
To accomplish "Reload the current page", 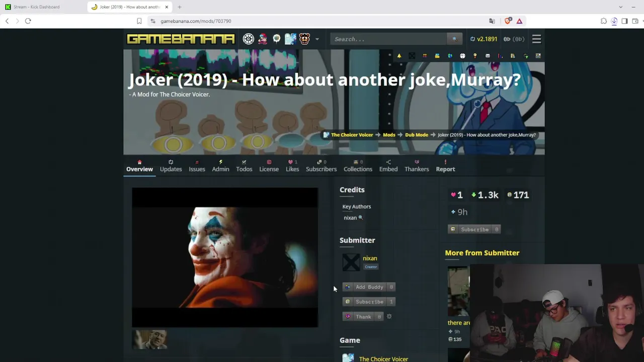I will tap(28, 21).
